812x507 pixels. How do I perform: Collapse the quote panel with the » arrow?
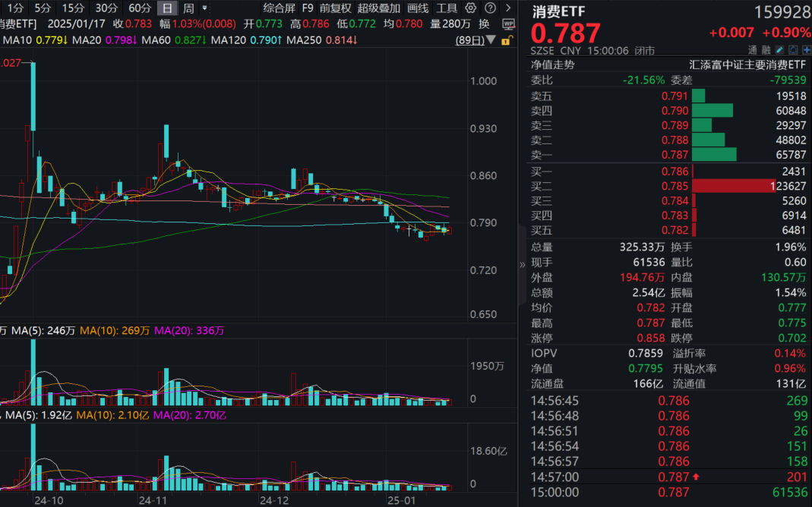point(521,266)
